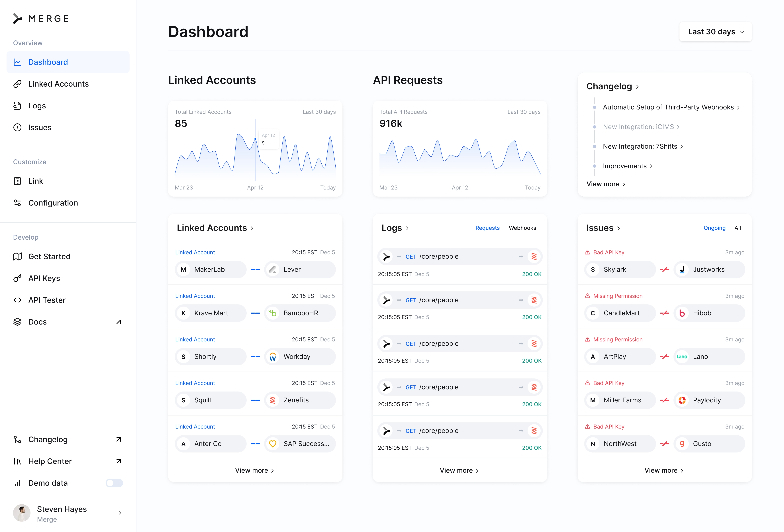Click the Changelog branch icon in sidebar
Viewport: 784px width, 532px height.
[x=17, y=440]
